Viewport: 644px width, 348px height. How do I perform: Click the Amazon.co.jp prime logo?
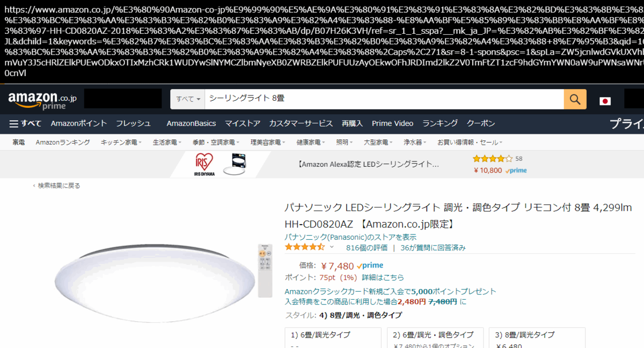[x=42, y=100]
